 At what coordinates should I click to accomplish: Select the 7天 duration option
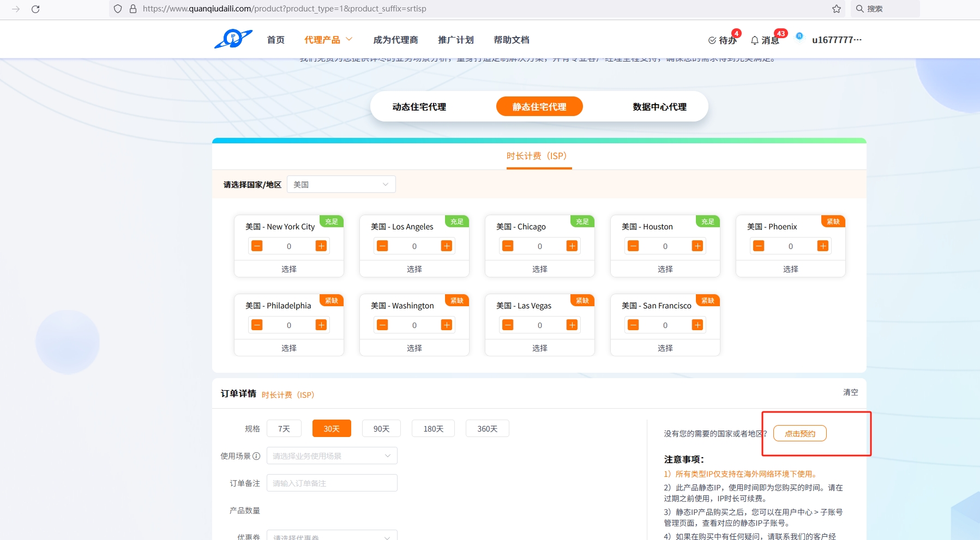pos(284,429)
